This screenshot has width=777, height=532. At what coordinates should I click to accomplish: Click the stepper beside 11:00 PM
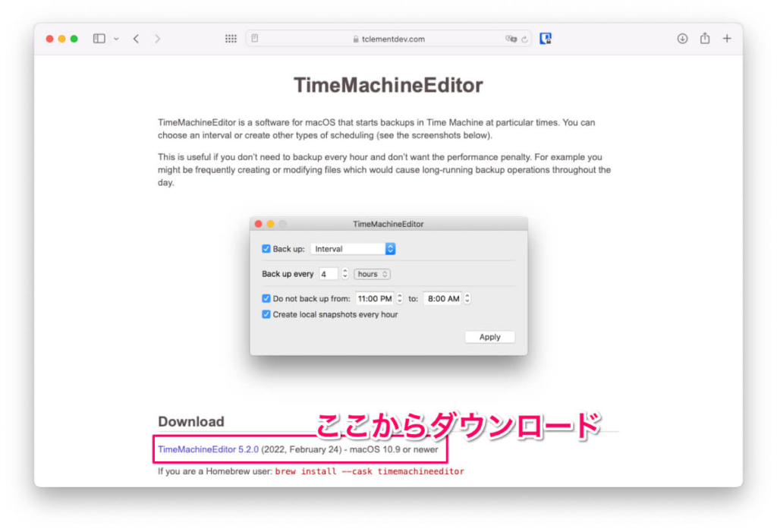[x=400, y=298]
